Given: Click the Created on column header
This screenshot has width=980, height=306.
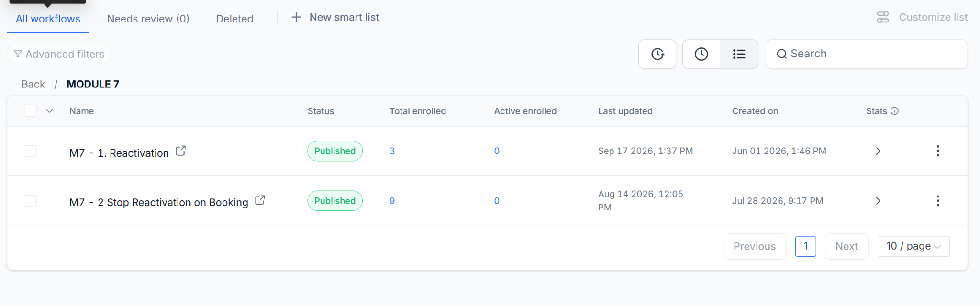Looking at the screenshot, I should [755, 111].
